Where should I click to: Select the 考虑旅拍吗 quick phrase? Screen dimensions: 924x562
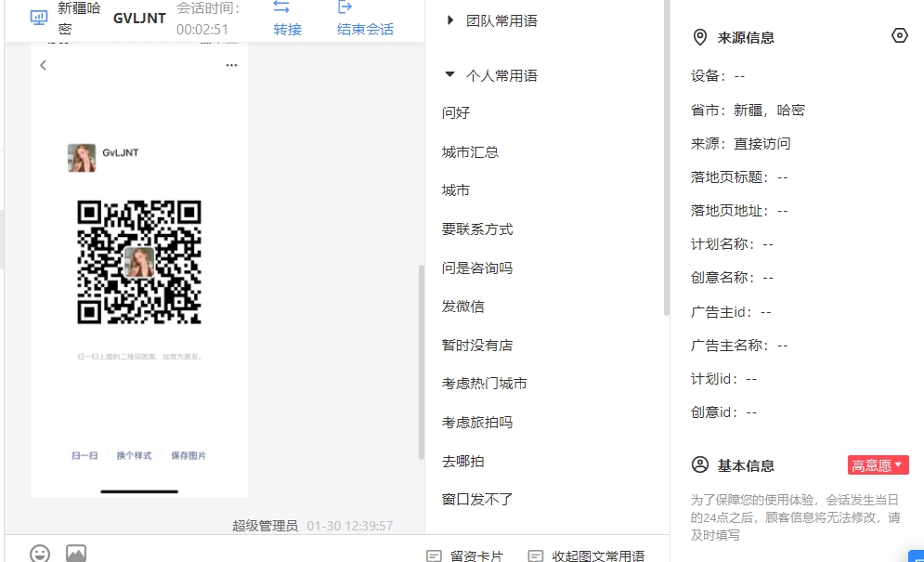tap(477, 423)
